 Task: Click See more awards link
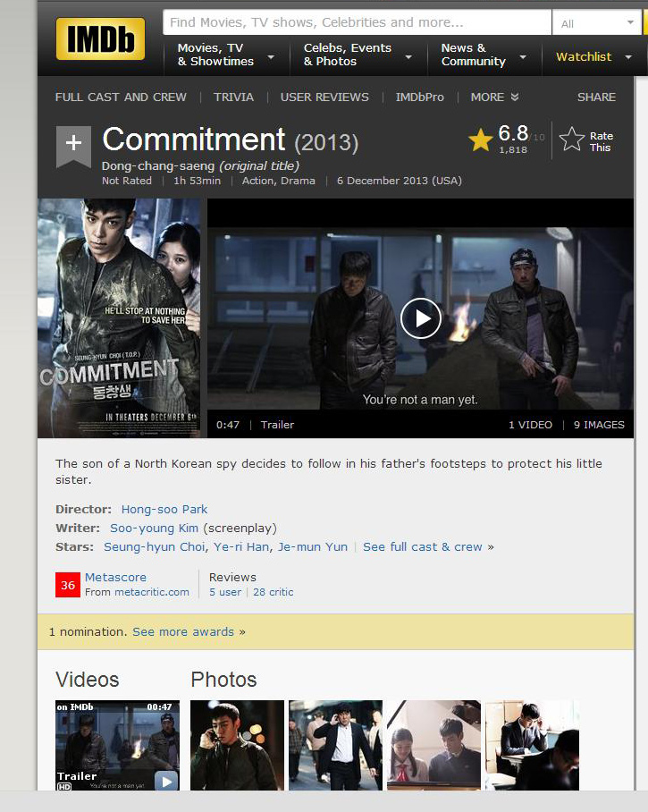(x=183, y=631)
